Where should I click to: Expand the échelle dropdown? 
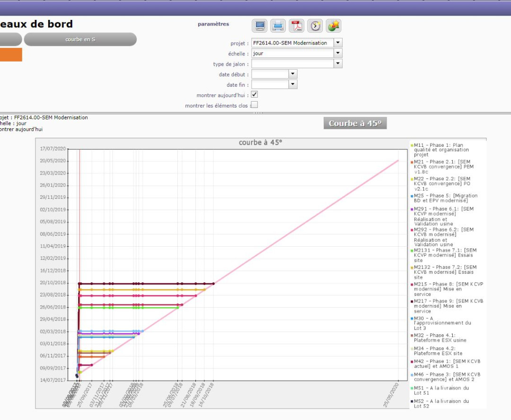338,54
